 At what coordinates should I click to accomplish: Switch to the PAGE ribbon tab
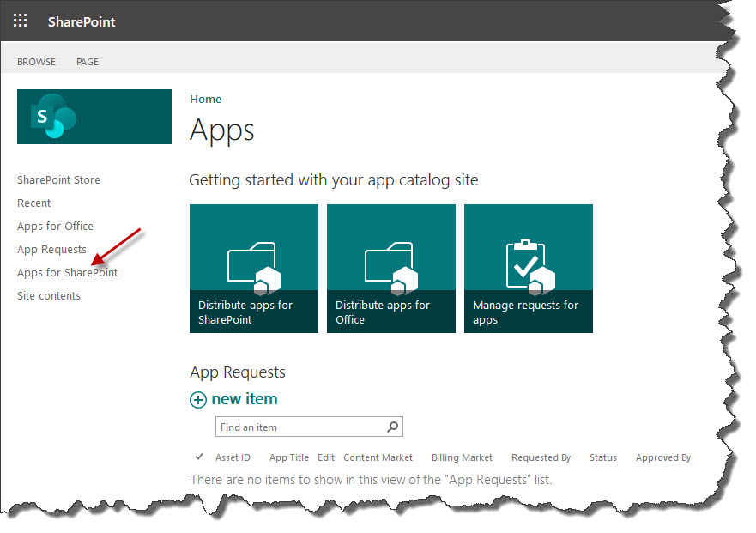pyautogui.click(x=88, y=62)
